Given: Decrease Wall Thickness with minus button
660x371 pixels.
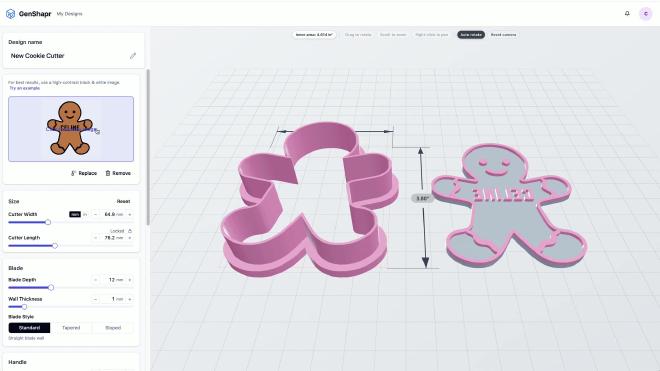Looking at the screenshot, I should coord(96,299).
